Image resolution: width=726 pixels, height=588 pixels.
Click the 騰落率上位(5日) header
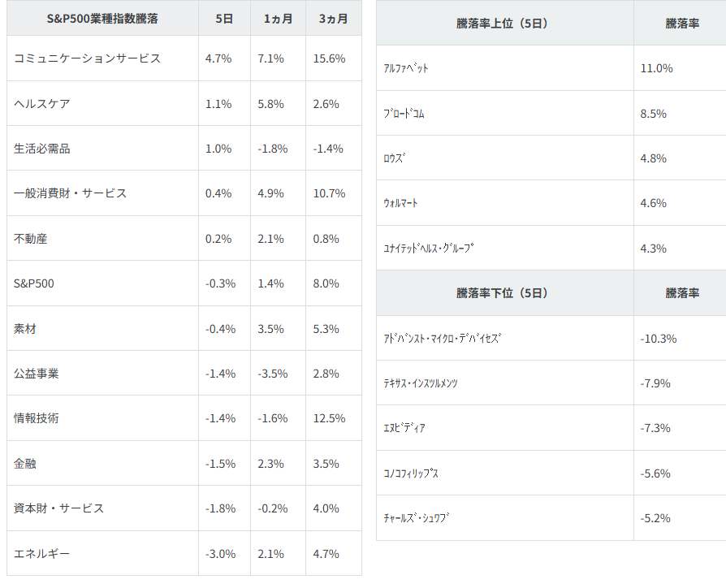point(503,24)
